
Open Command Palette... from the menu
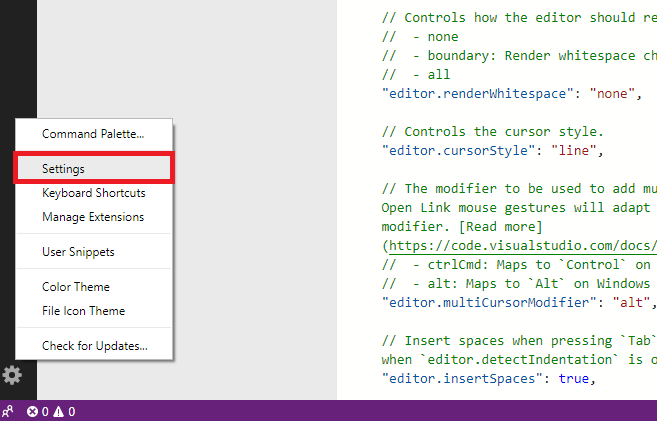pos(94,134)
